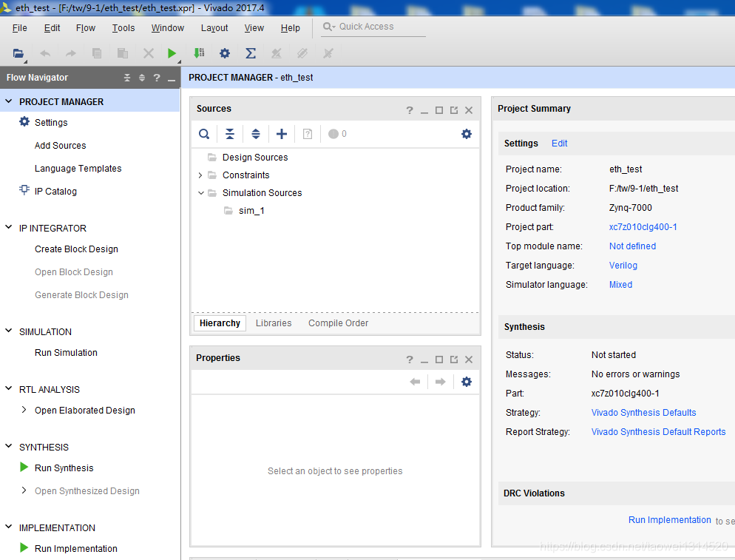Expand Open Elaborated Design
The height and width of the screenshot is (560, 735).
(24, 410)
